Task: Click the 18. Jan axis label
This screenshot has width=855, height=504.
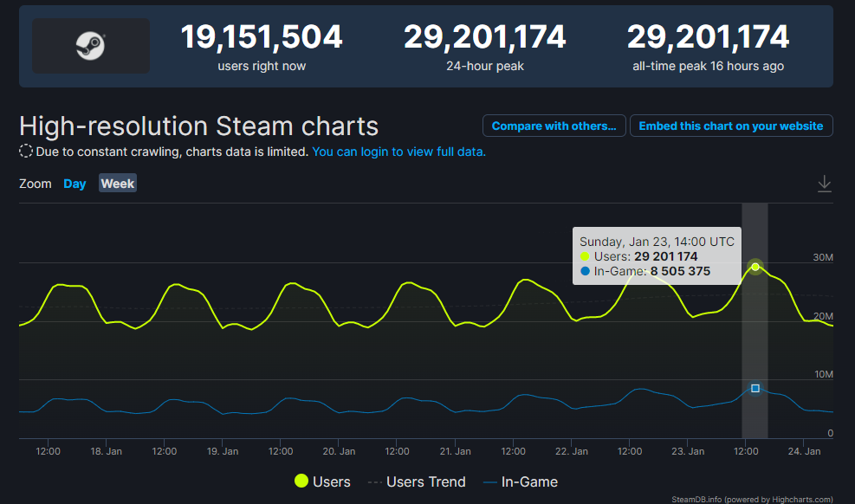Action: (x=107, y=451)
